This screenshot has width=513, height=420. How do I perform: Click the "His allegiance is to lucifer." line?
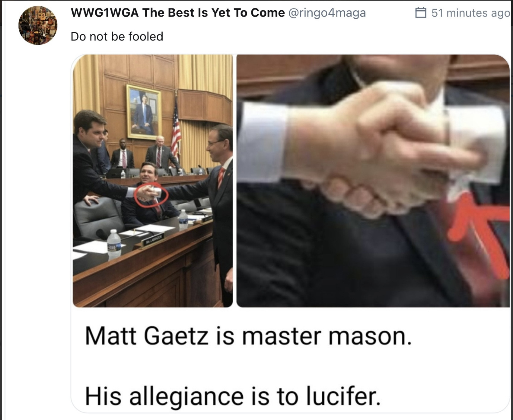(x=233, y=396)
